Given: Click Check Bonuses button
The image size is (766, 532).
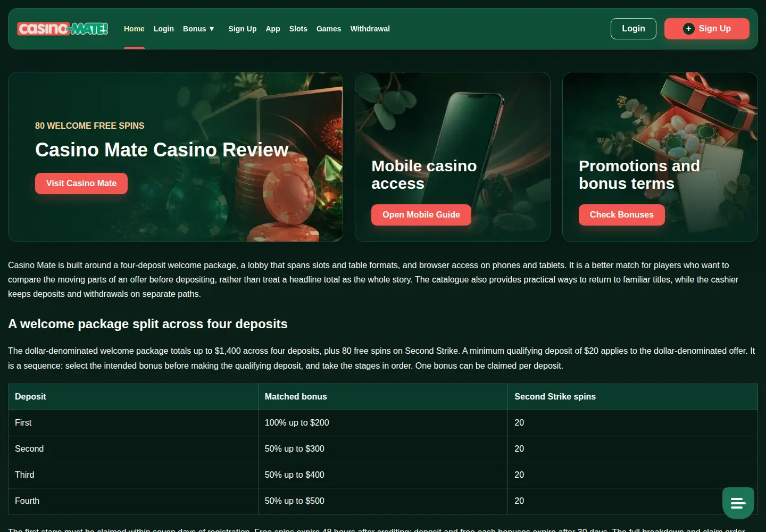Looking at the screenshot, I should (622, 215).
